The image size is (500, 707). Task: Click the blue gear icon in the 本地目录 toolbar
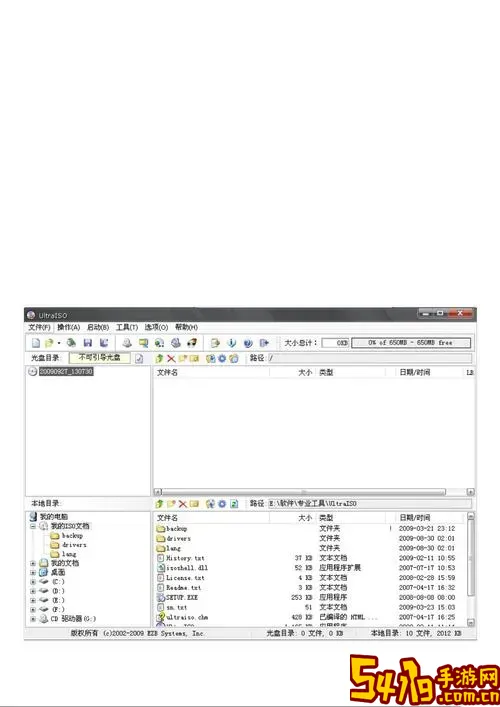[222, 504]
